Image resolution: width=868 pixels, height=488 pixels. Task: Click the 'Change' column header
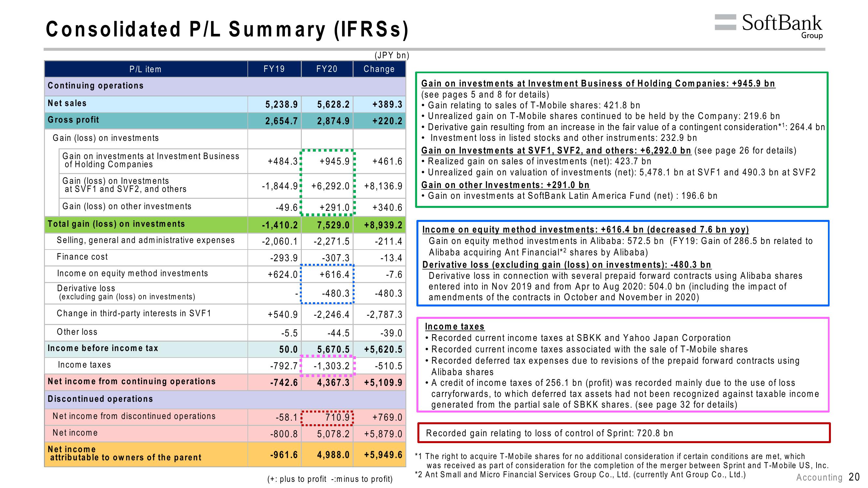[379, 69]
